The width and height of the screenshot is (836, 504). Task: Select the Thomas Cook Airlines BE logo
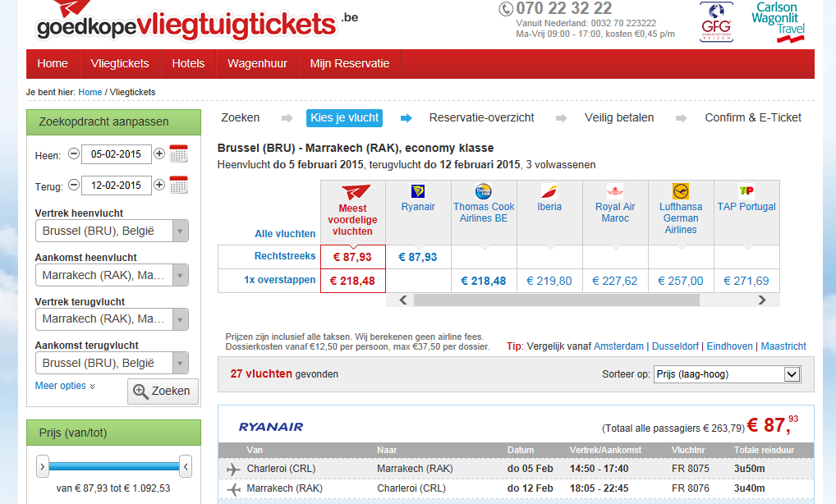click(x=484, y=191)
